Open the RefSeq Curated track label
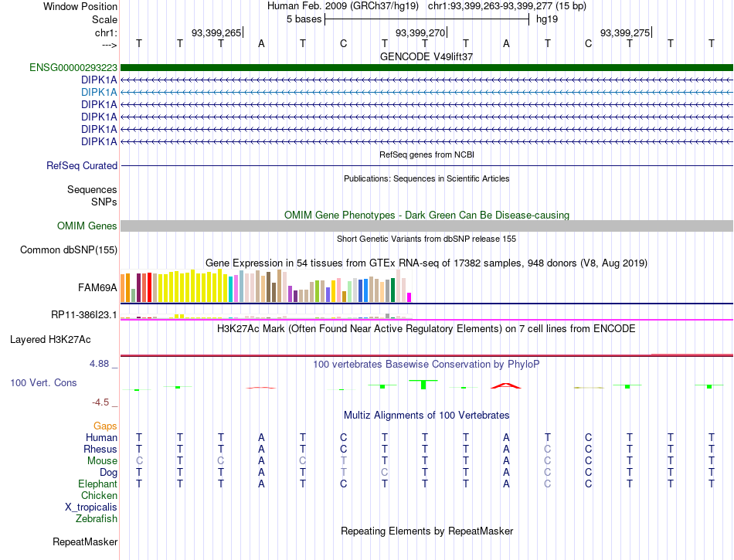The width and height of the screenshot is (734, 560). point(81,165)
